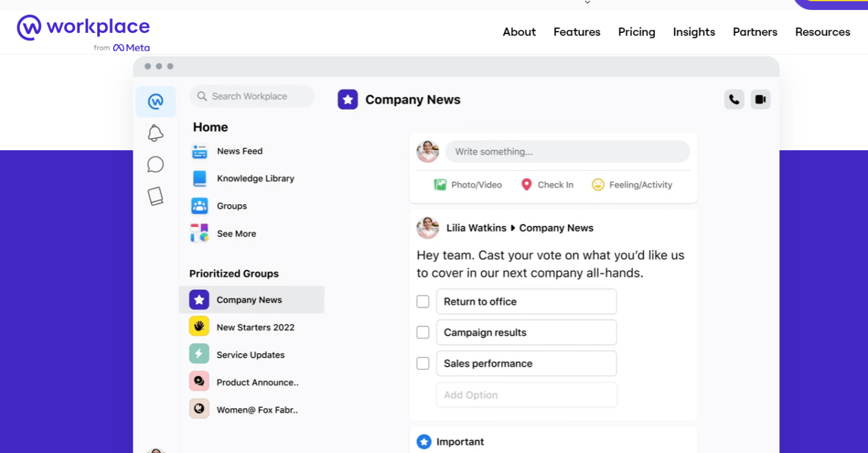Screen dimensions: 868x453
Task: Tick the Campaign results checkbox
Action: [423, 333]
